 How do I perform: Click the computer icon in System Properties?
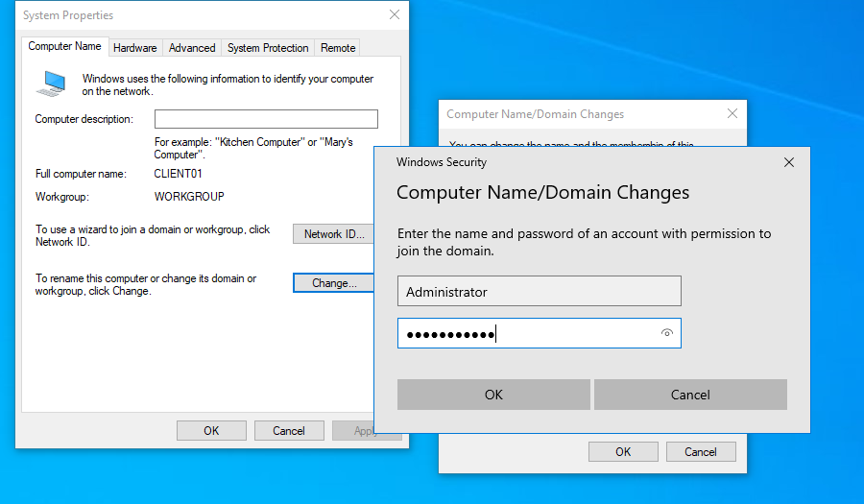(x=51, y=84)
